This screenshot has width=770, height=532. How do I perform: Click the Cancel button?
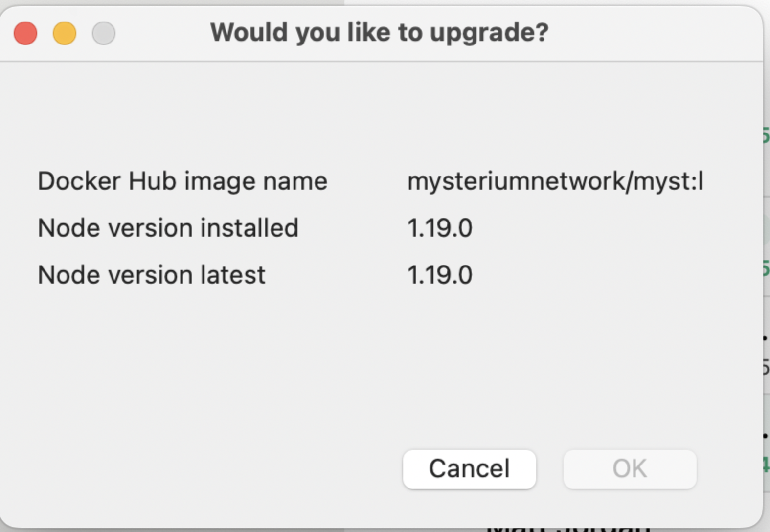tap(469, 468)
